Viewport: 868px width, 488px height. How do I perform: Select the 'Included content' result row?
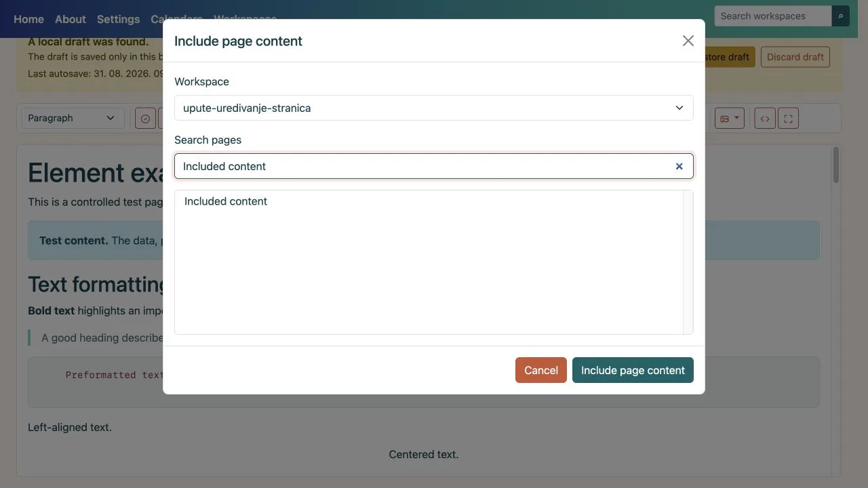click(429, 201)
